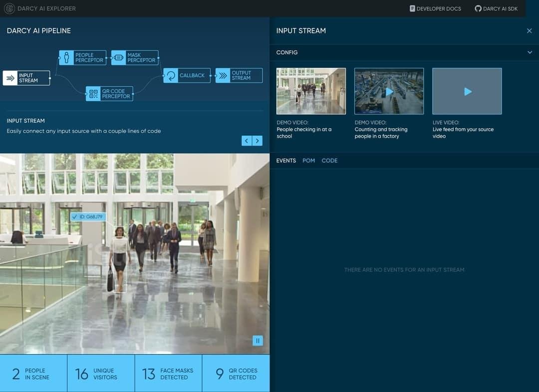Select the Output Stream chevrons icon
Image resolution: width=539 pixels, height=392 pixels.
(223, 75)
